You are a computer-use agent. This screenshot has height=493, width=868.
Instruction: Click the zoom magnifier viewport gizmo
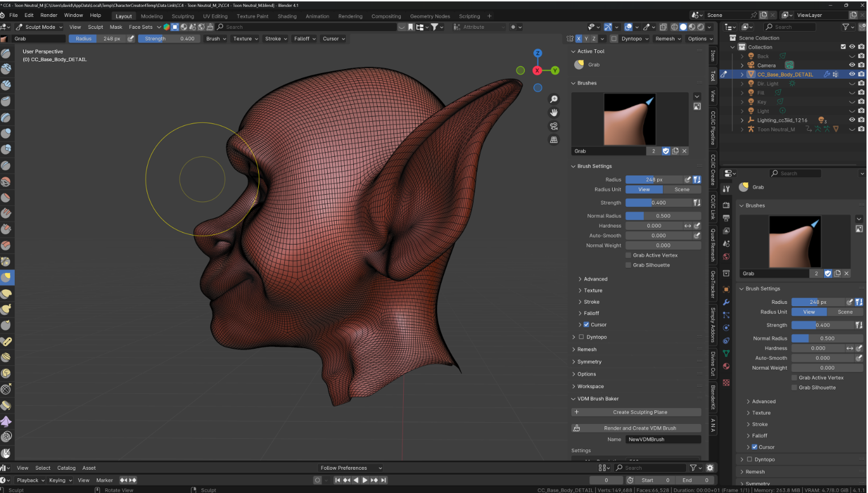[554, 99]
